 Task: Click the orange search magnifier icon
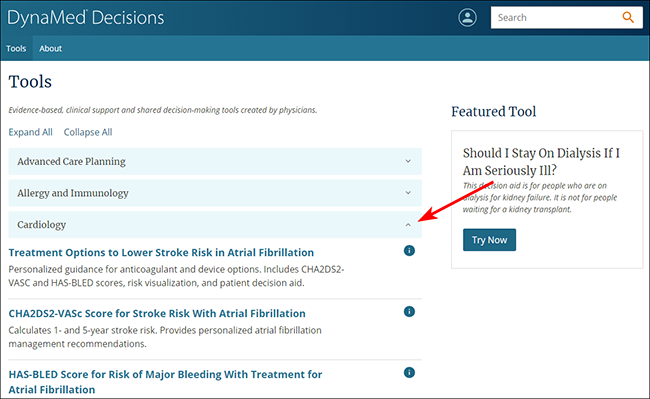tap(628, 17)
